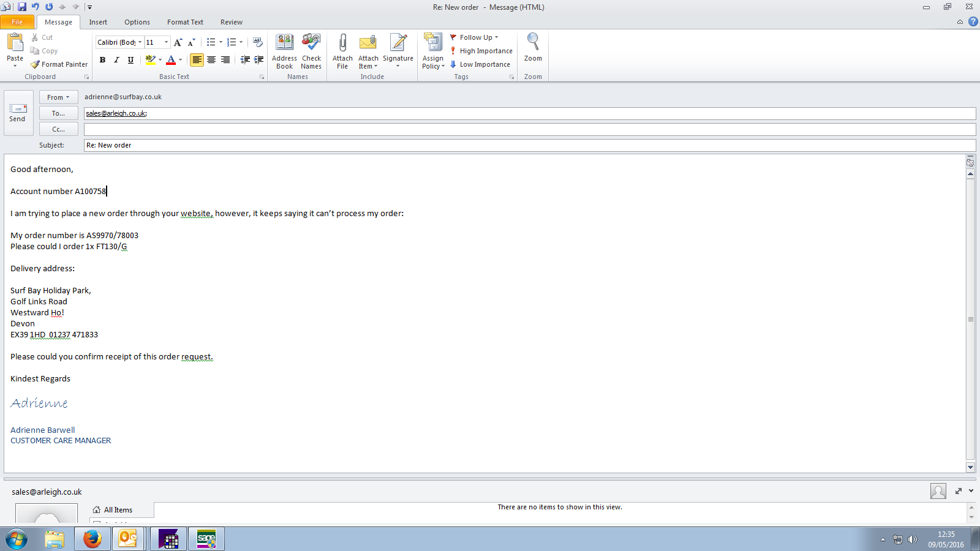Click the Paste clipboard icon
Screen dimensions: 980x551
click(x=15, y=43)
